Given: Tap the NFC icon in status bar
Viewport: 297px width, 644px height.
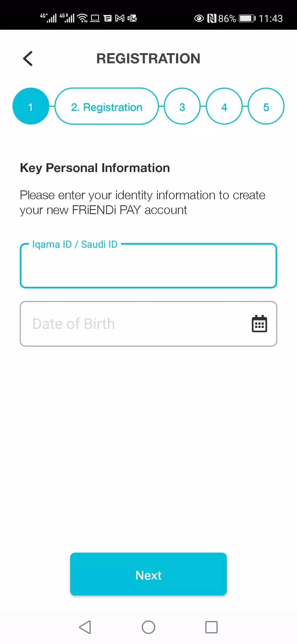Looking at the screenshot, I should [x=211, y=18].
